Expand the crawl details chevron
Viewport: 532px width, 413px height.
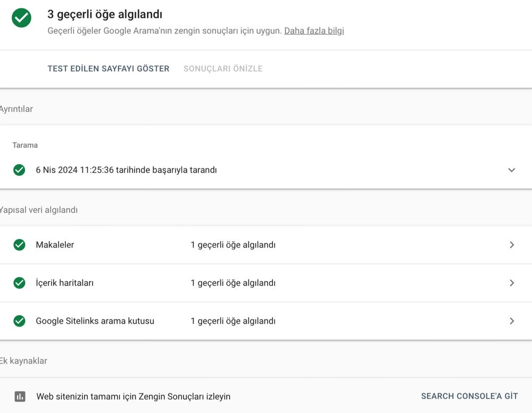click(511, 170)
